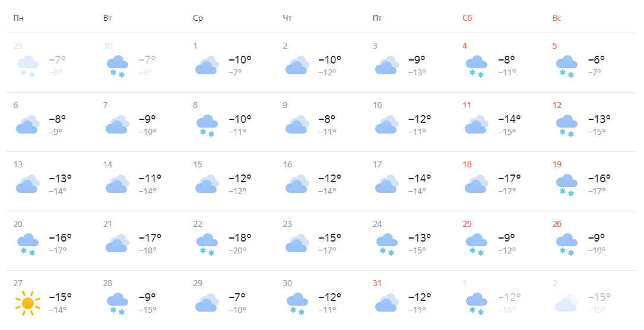Select the snow cloud icon on day 26
The image size is (644, 330).
pos(567,245)
